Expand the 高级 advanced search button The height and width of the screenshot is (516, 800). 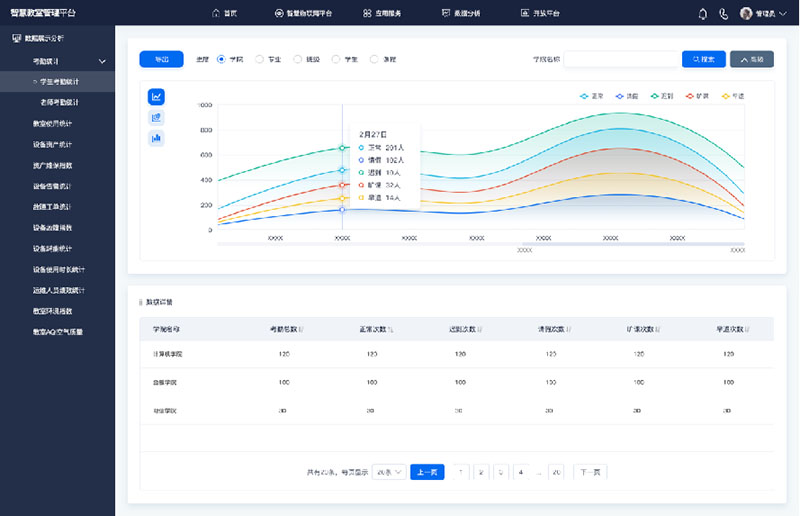point(751,59)
